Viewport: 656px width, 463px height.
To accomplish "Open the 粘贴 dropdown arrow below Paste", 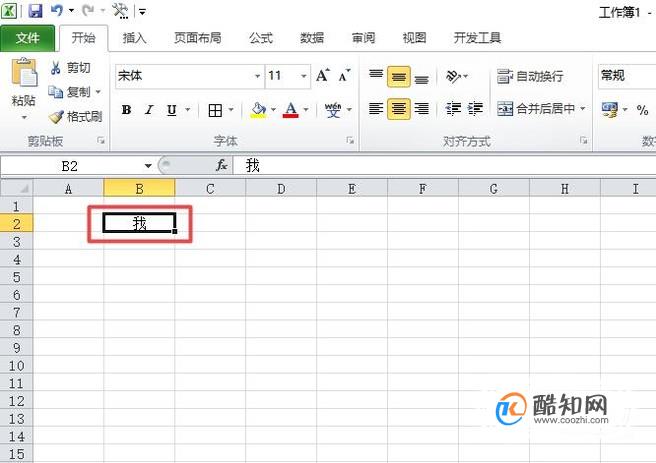I will point(24,118).
